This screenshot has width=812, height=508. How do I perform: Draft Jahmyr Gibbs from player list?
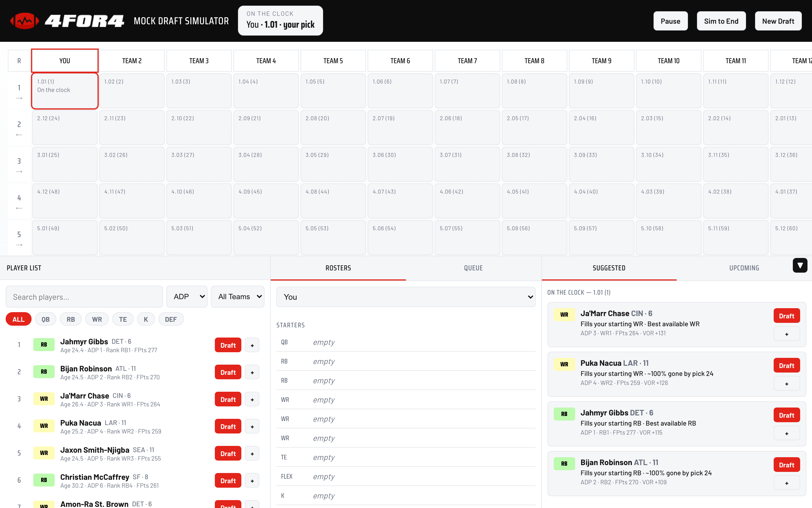[x=228, y=345]
